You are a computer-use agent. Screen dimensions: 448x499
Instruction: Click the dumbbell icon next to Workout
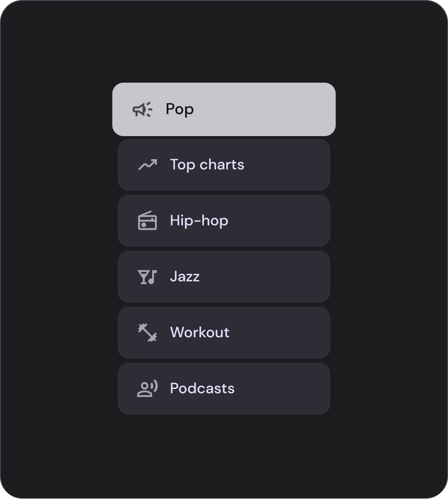(147, 333)
